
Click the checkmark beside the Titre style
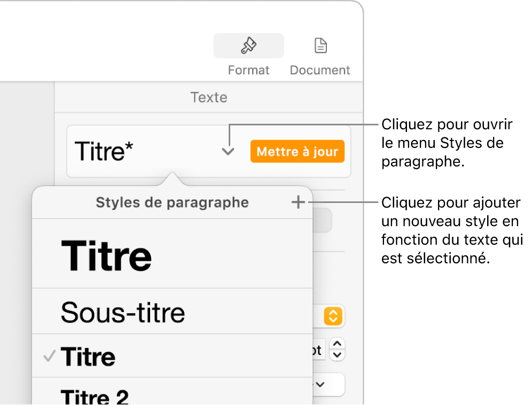click(49, 356)
